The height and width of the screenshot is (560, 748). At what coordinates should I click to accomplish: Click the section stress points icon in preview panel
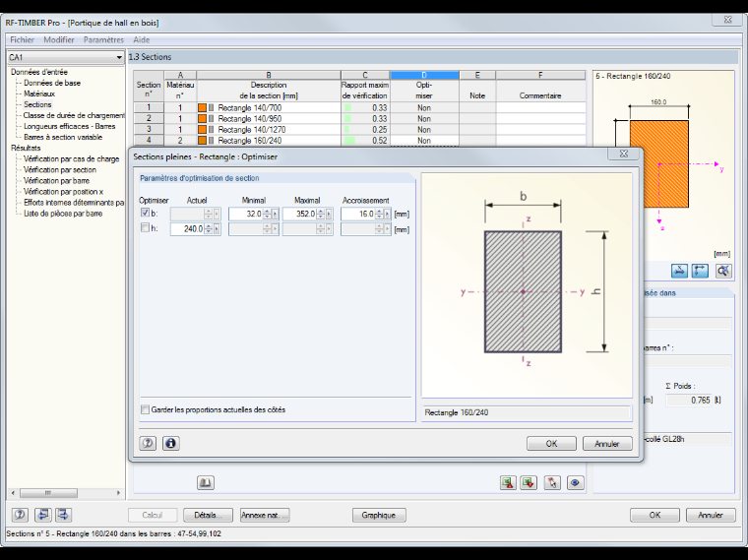point(679,271)
